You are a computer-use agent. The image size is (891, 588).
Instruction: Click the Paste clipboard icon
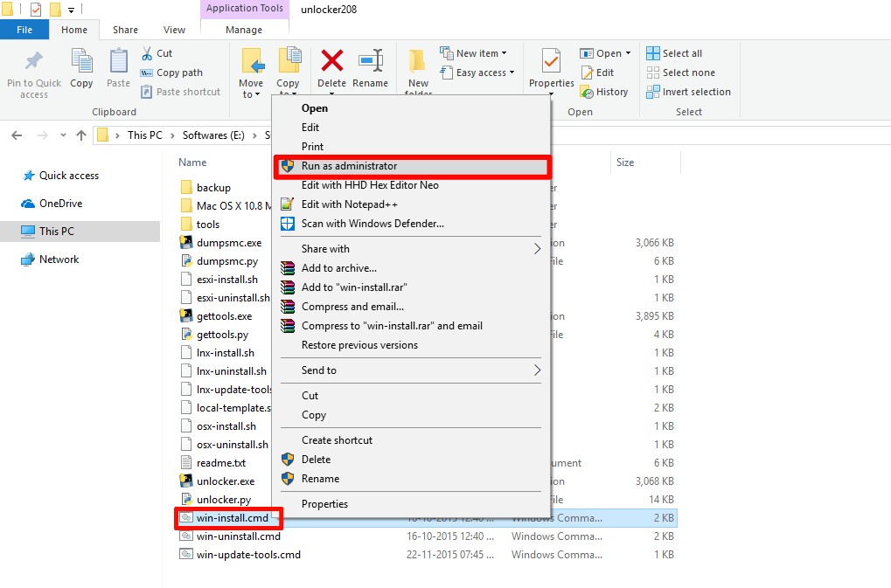tap(118, 61)
